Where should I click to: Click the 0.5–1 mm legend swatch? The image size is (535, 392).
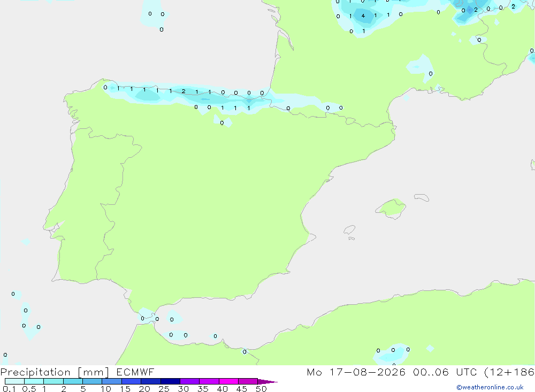point(34,381)
